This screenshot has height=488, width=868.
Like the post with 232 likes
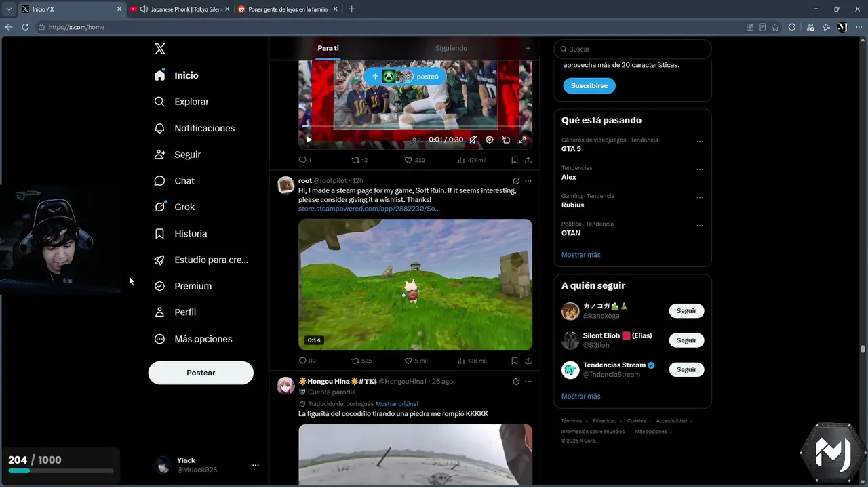pyautogui.click(x=414, y=160)
